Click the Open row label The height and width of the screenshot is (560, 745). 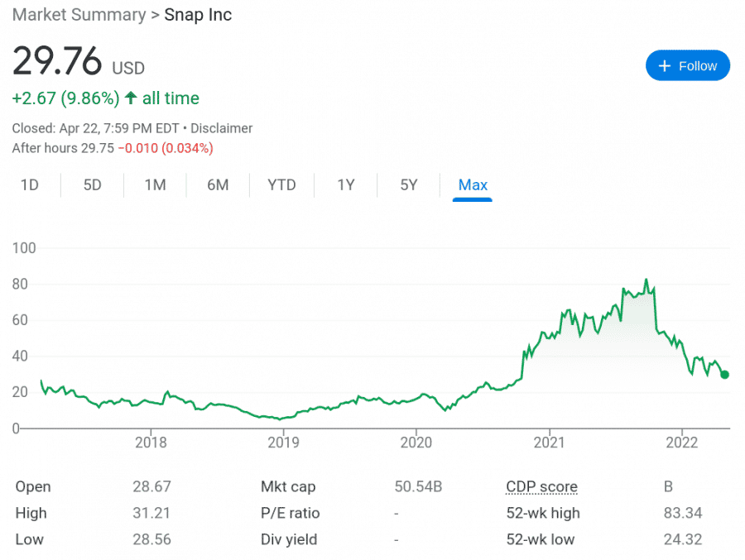click(33, 487)
